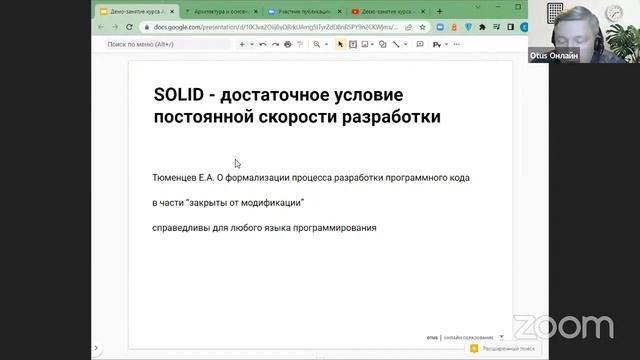The height and width of the screenshot is (360, 640).
Task: Choose the Select cursor tool
Action: click(340, 44)
